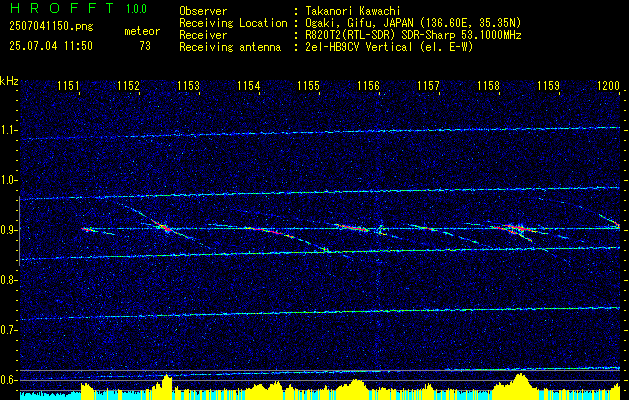The image size is (629, 400).
Task: Click the Observer label
Action: coord(203,11)
